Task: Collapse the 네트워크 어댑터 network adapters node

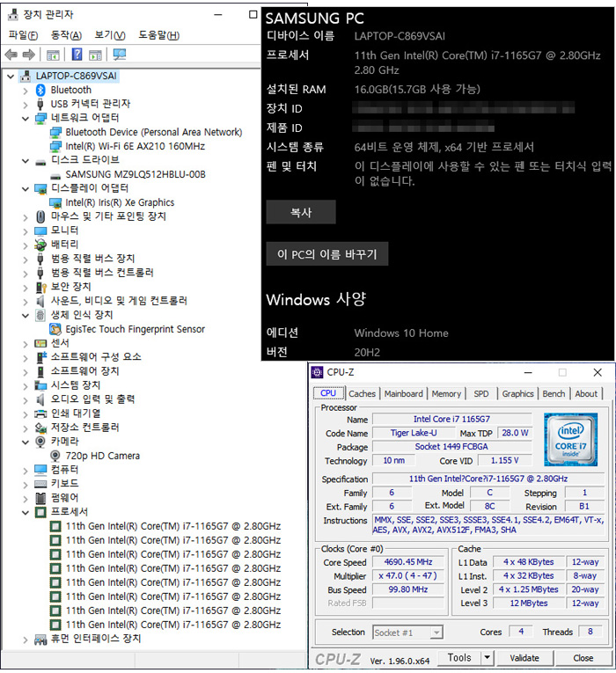Action: 26,119
